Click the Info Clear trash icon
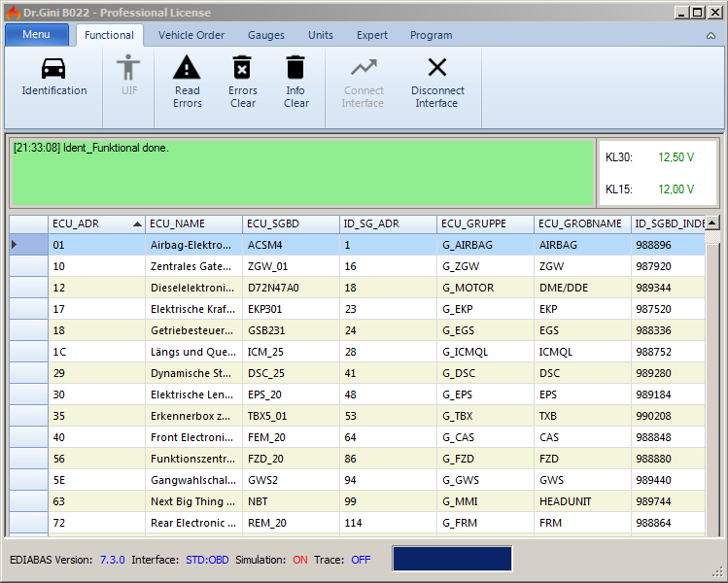Image resolution: width=728 pixels, height=583 pixels. (x=295, y=67)
